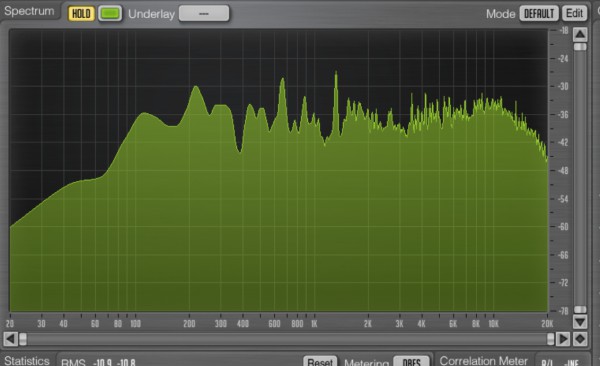
Task: Click the 1K frequency axis label
Action: [x=314, y=324]
